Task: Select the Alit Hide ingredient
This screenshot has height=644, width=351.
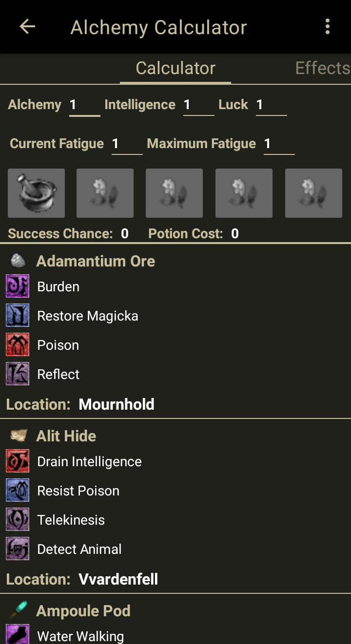Action: 66,436
